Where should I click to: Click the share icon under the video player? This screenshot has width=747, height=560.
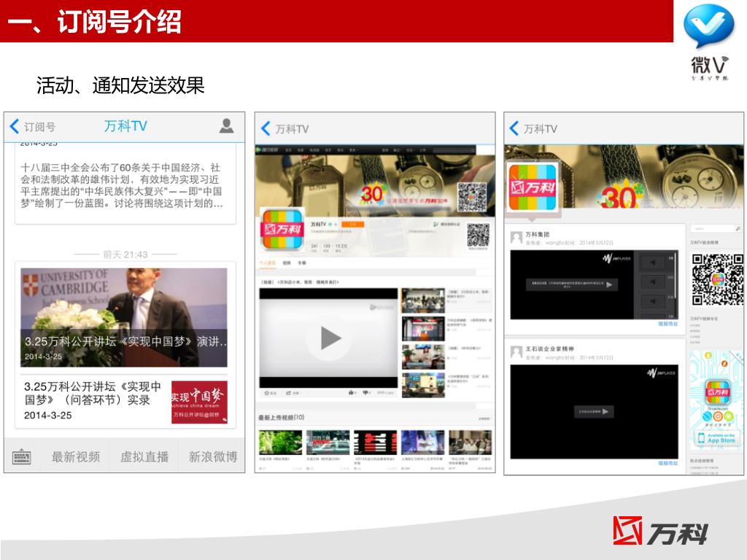pos(289,393)
